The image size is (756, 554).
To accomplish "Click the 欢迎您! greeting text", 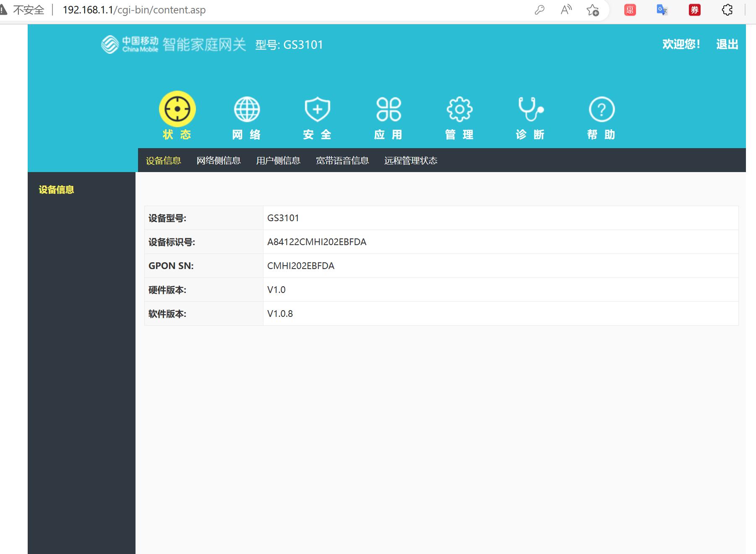I will (x=681, y=44).
